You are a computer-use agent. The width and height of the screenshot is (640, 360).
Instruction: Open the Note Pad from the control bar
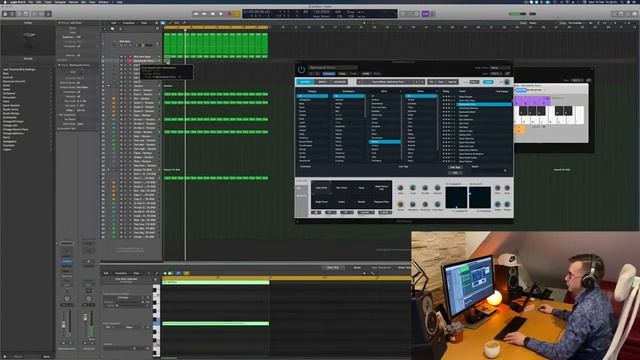click(622, 14)
